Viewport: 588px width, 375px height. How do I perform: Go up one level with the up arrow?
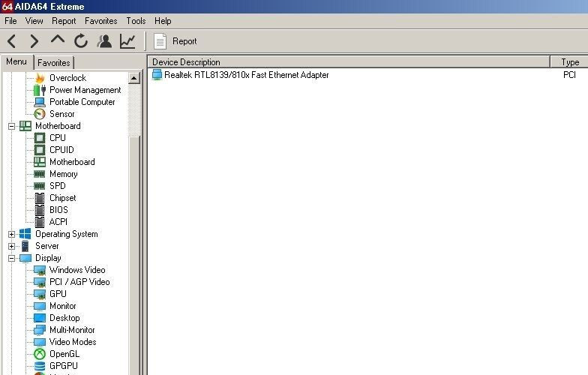tap(57, 40)
